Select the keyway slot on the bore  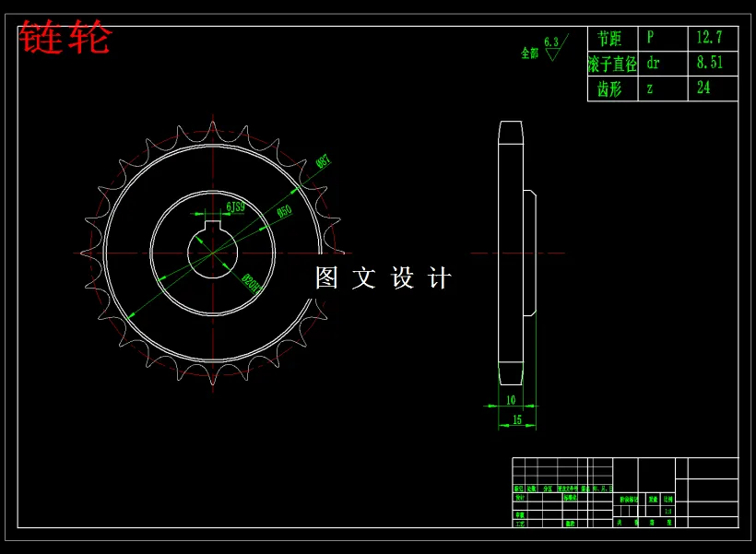pos(213,227)
